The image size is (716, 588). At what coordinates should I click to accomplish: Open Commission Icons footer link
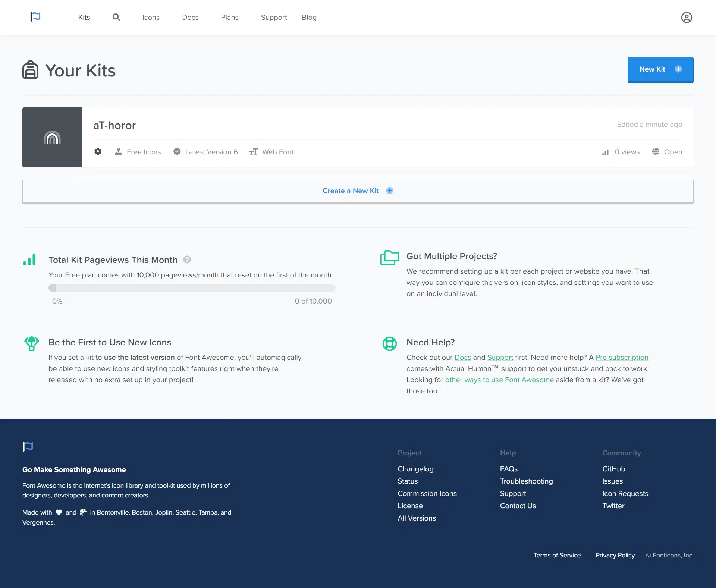click(427, 494)
